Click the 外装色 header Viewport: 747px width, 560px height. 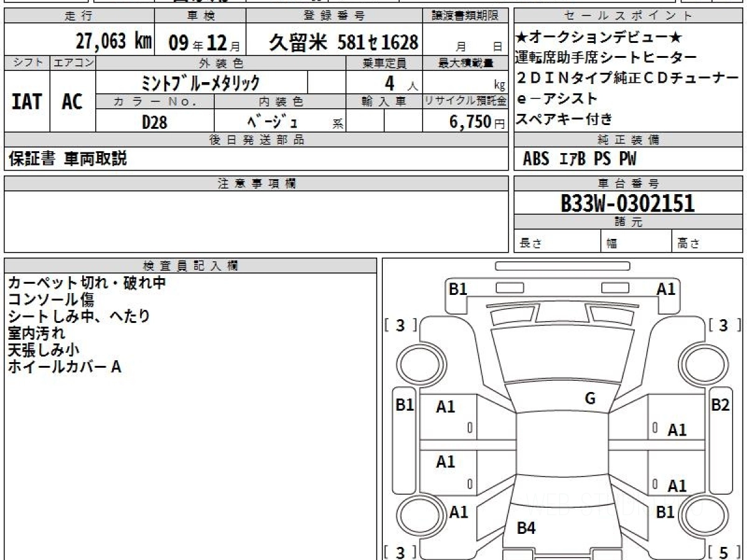221,63
